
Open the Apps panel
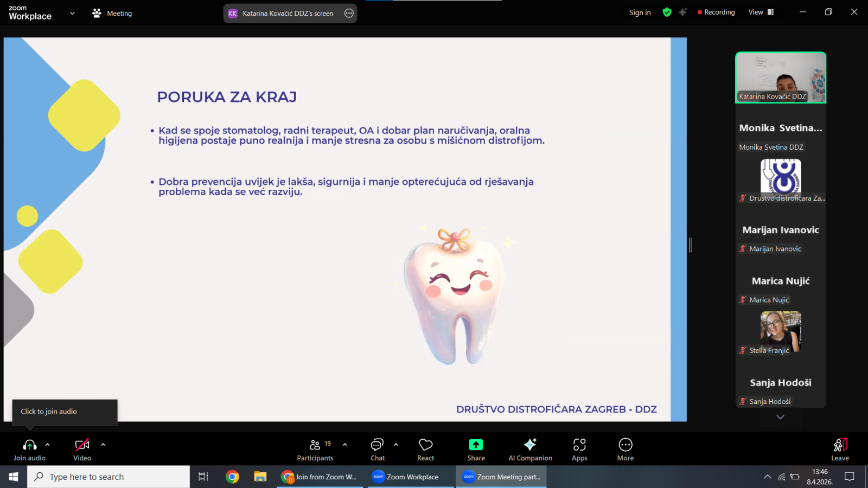579,450
